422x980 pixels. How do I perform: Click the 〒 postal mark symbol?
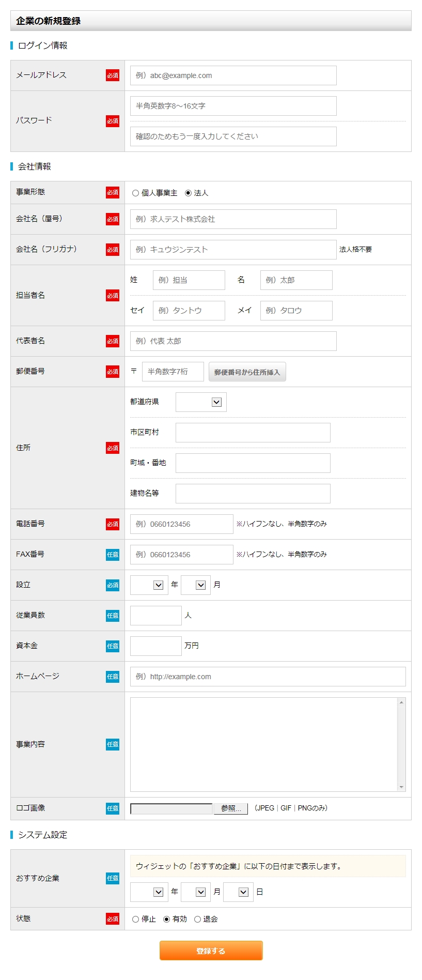134,371
